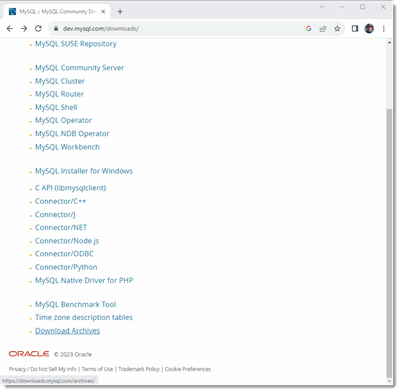Go forward with the browser arrow
The height and width of the screenshot is (392, 400).
click(24, 29)
